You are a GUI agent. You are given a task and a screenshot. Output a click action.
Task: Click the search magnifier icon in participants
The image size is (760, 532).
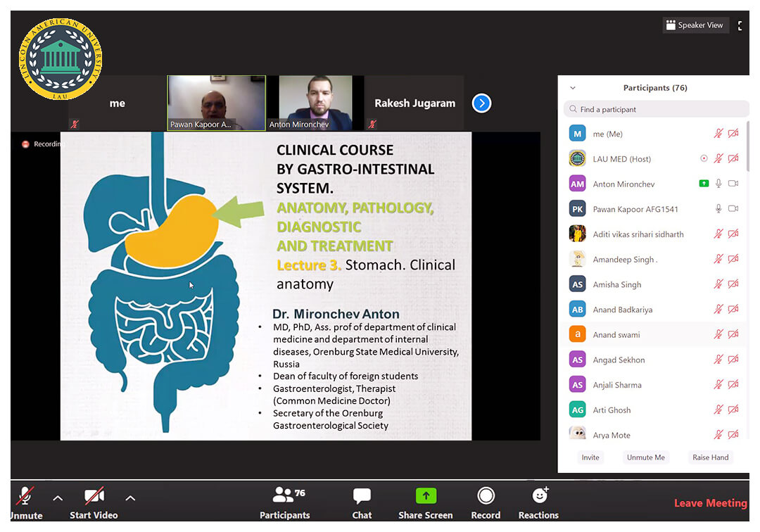(x=573, y=109)
